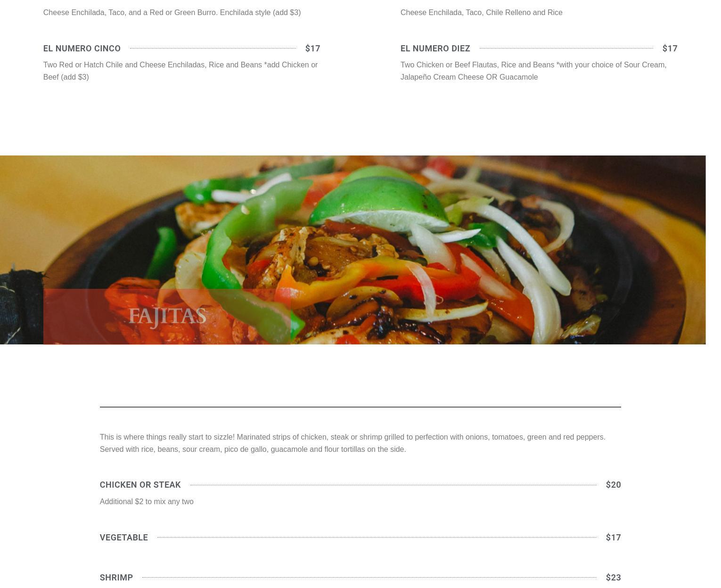Viewport: 721px width, 588px height.
Task: Click the EL NUMERO DIEZ heading
Action: click(x=435, y=49)
